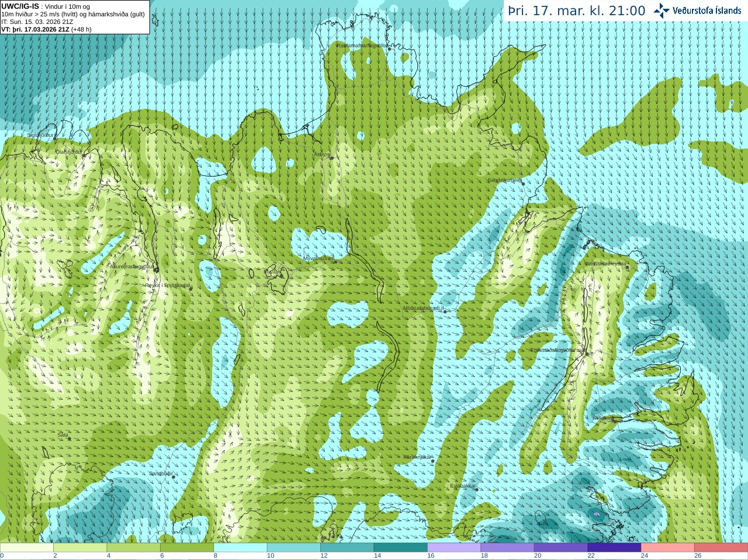The height and width of the screenshot is (560, 748).
Task: Select the Kollaleira station label
Action: tap(602, 418)
